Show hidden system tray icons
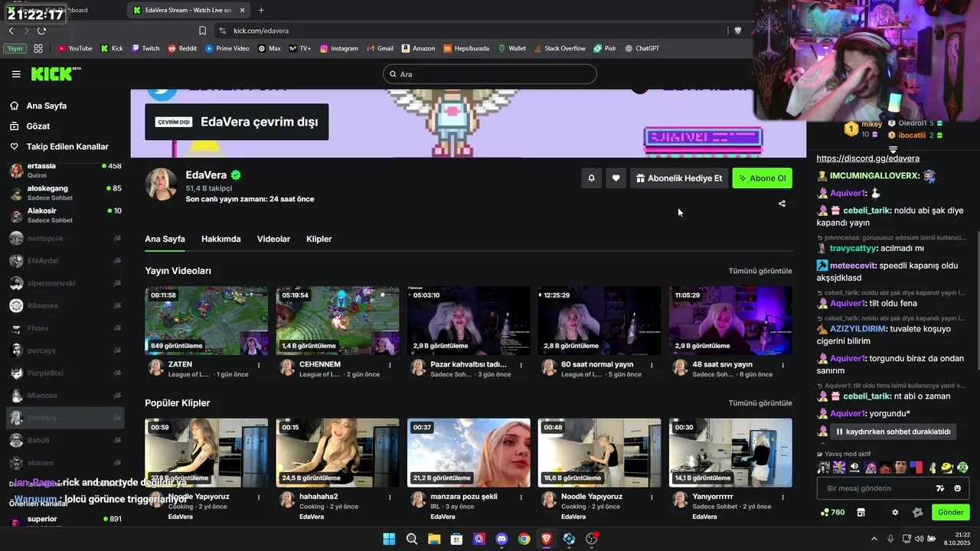 (x=874, y=539)
